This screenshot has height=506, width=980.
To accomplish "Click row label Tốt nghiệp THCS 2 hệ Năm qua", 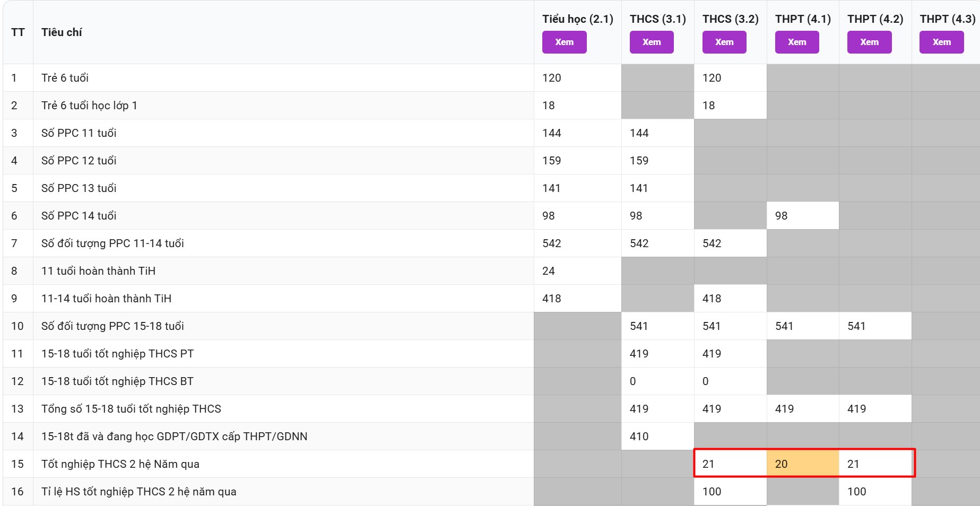I will (120, 464).
